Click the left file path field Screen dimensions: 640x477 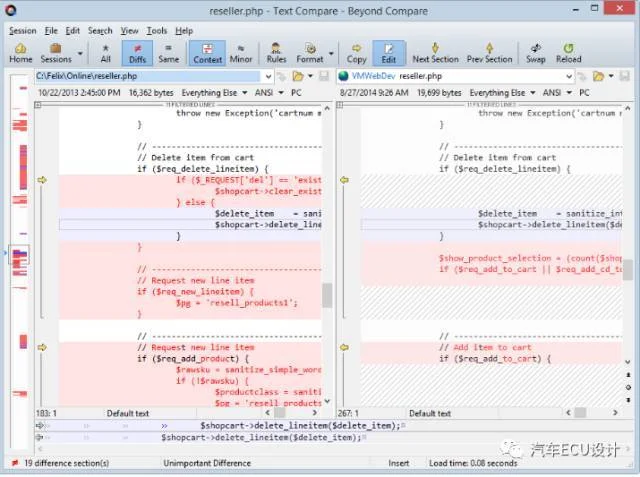(x=148, y=76)
